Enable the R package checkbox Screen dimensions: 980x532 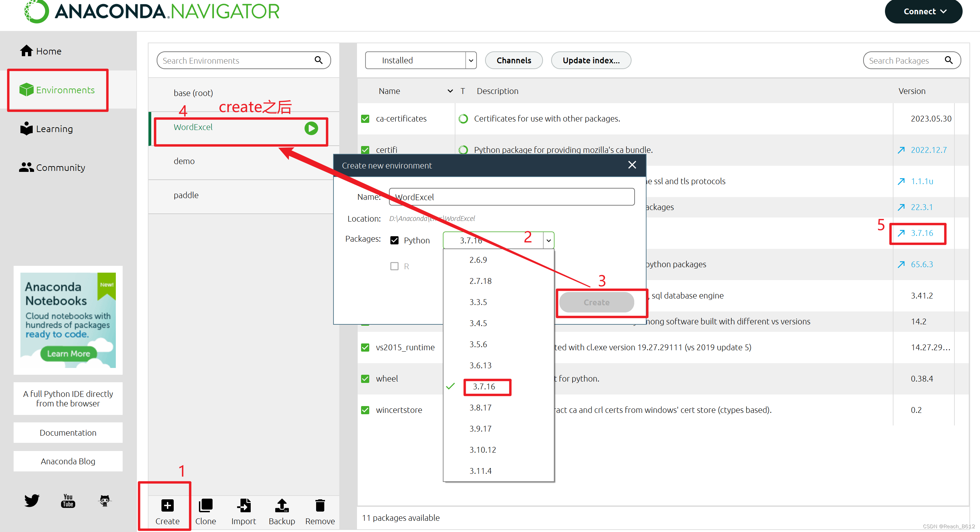point(394,266)
